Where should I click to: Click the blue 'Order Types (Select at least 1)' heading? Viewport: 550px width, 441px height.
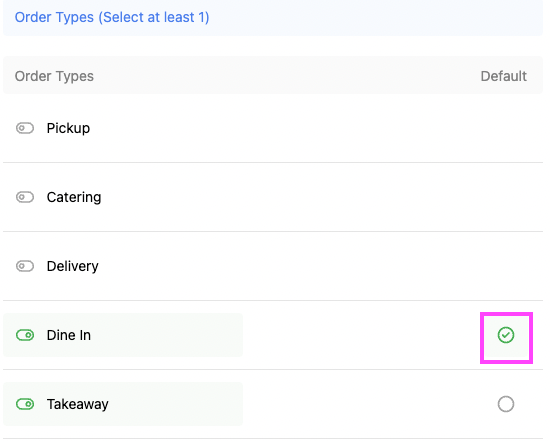[x=112, y=17]
